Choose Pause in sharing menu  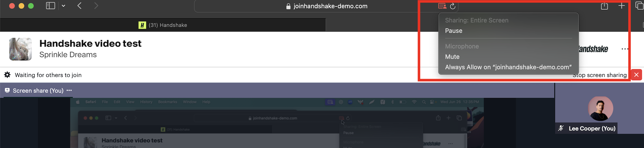(454, 31)
